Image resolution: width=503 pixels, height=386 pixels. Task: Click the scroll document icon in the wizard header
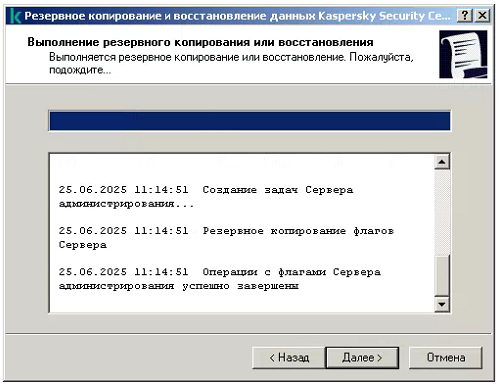pyautogui.click(x=463, y=54)
